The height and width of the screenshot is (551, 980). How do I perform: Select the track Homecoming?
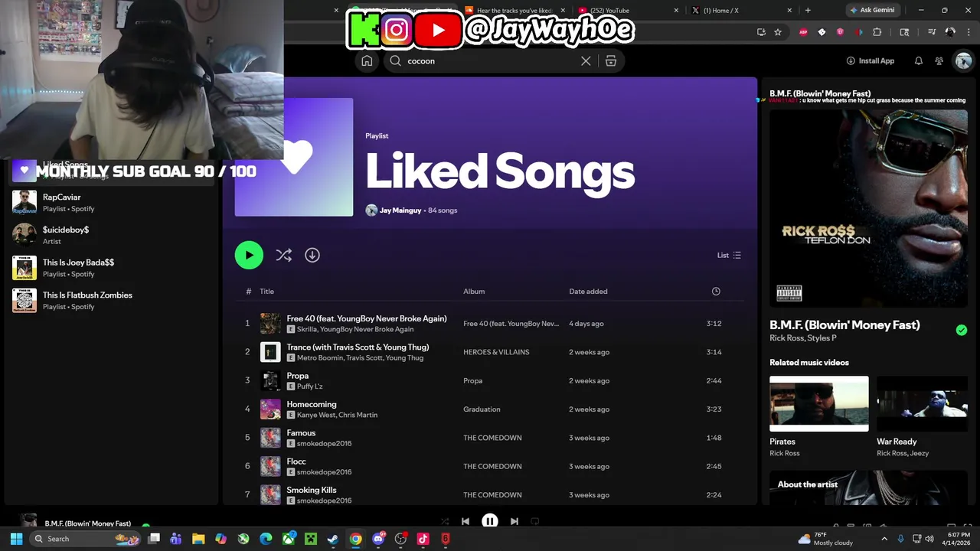coord(490,409)
